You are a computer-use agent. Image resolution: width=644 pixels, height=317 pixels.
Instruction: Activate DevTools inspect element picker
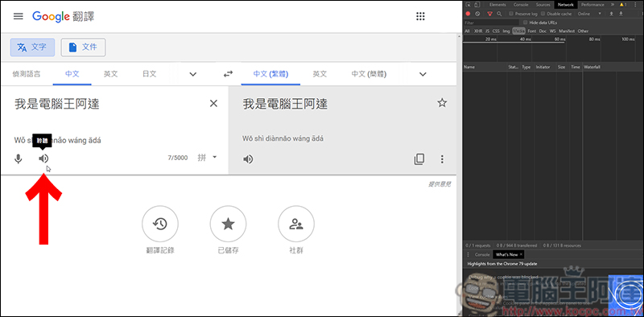pyautogui.click(x=468, y=5)
